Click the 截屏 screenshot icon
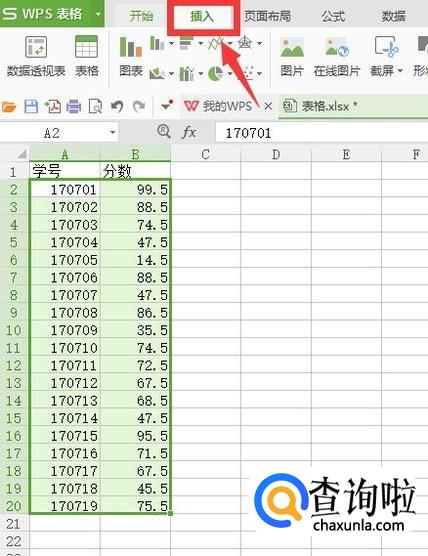The image size is (428, 556). (387, 47)
